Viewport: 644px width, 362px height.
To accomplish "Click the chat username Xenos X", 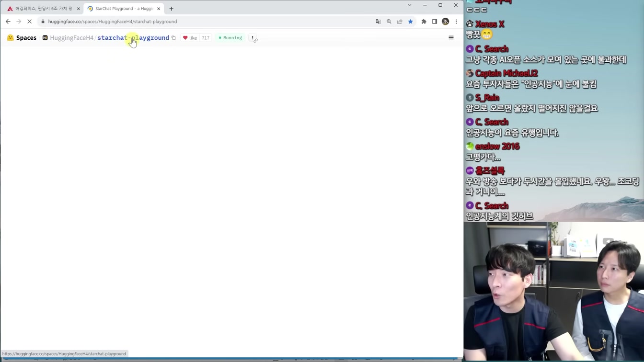I will (490, 24).
